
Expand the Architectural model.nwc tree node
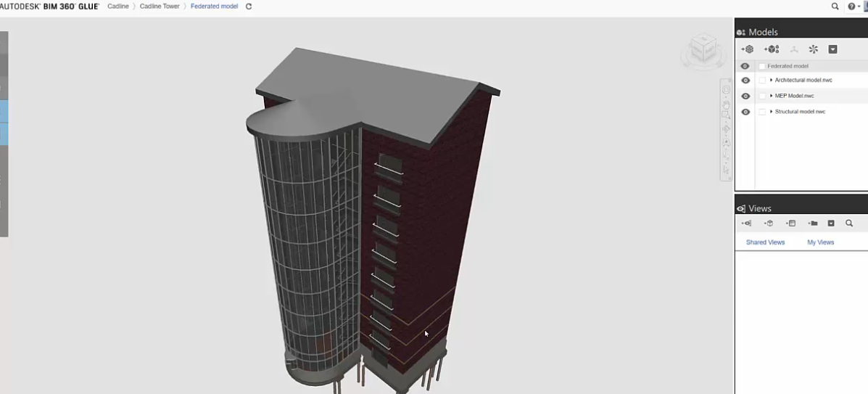pos(771,81)
